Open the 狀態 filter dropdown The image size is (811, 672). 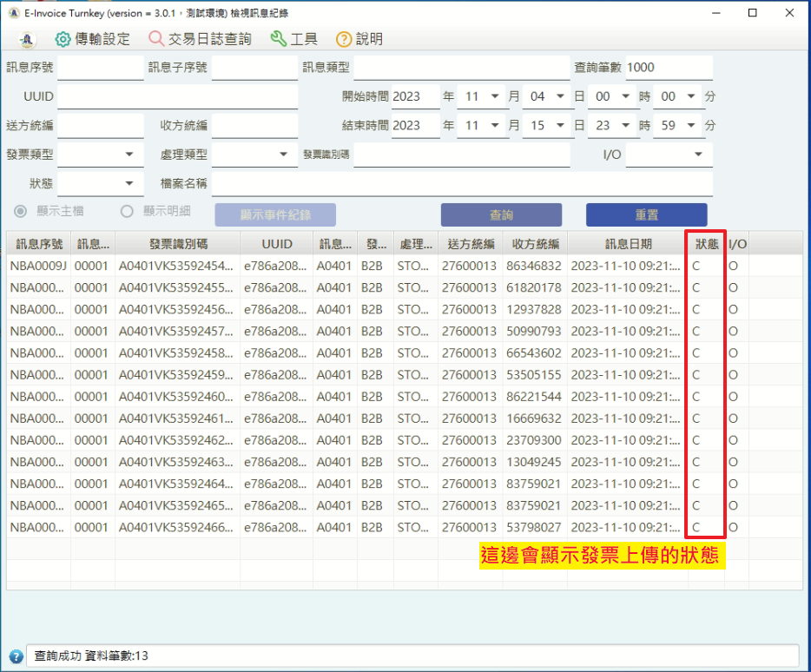(101, 184)
